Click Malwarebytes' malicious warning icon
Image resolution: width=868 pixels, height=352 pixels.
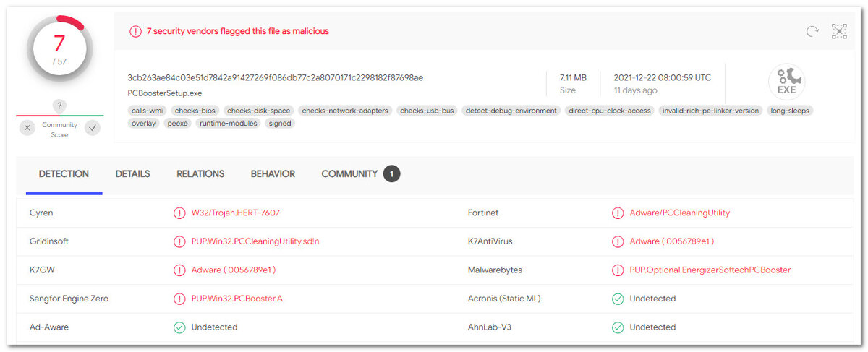click(x=618, y=270)
